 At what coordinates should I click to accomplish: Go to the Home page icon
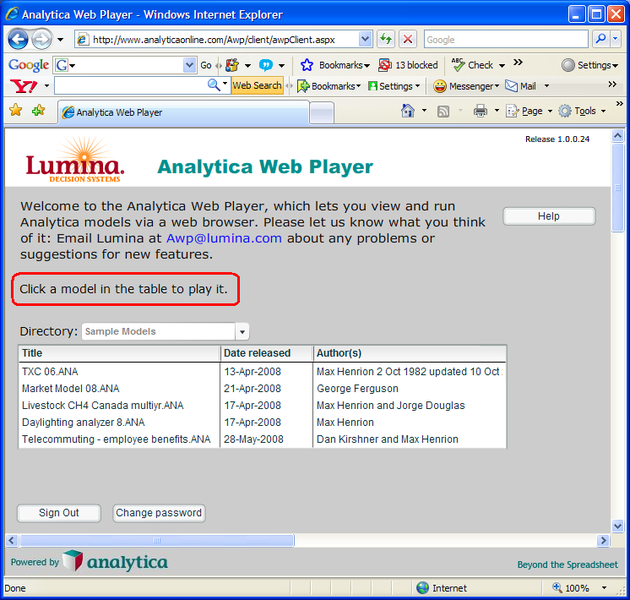[407, 110]
